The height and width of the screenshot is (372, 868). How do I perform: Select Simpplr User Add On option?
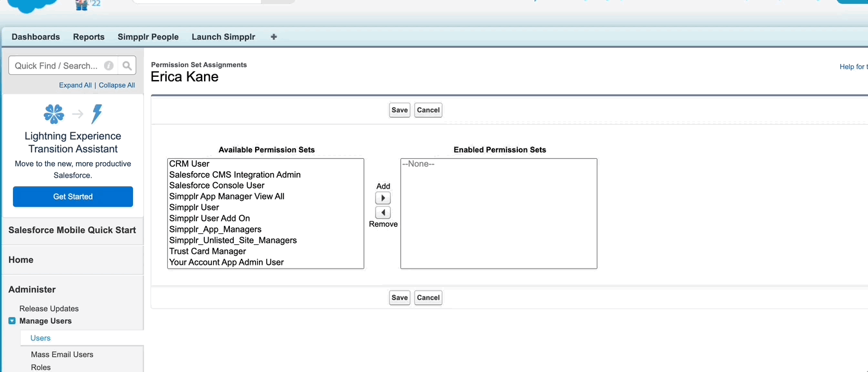[265, 219]
